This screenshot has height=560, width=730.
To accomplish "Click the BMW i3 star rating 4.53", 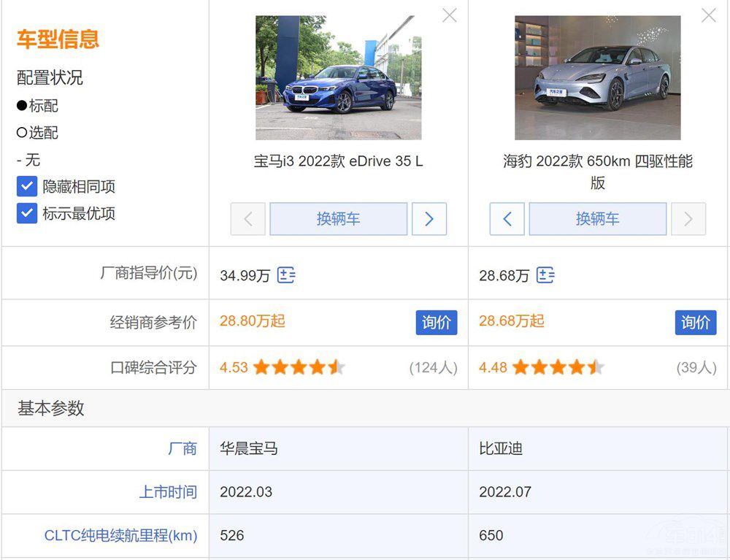I will [x=298, y=367].
